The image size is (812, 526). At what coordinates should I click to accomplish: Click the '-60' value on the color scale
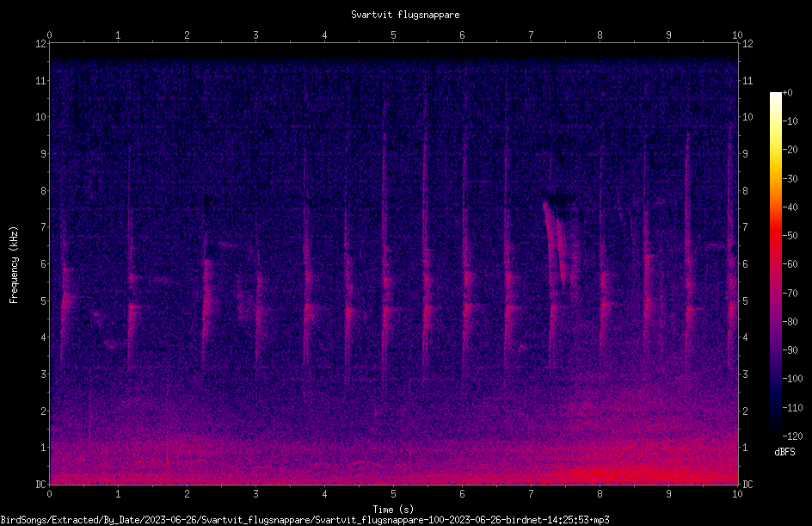pos(790,264)
